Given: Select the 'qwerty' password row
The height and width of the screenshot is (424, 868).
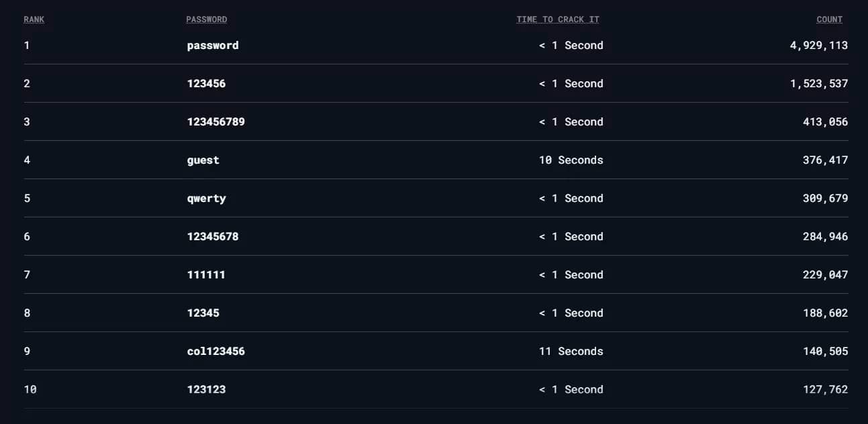Looking at the screenshot, I should (206, 199).
